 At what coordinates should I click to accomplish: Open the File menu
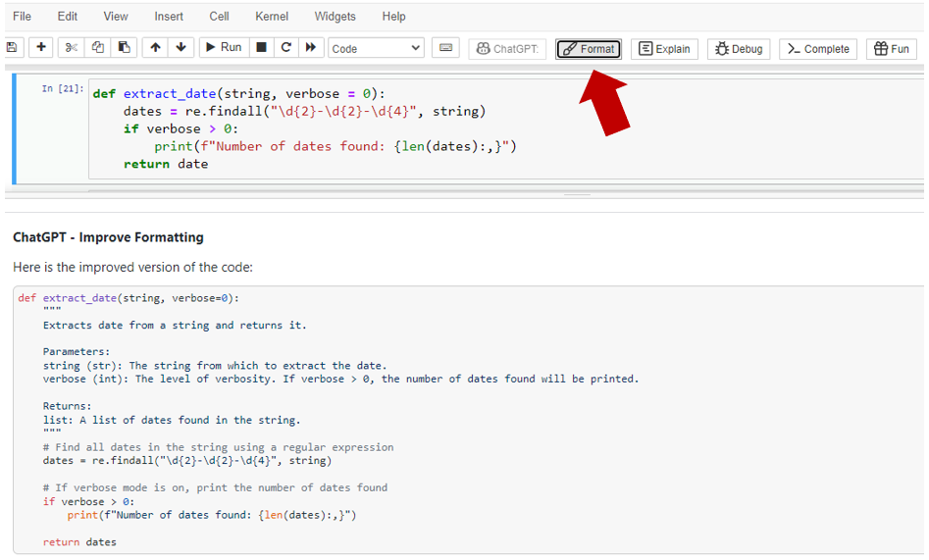(x=22, y=16)
